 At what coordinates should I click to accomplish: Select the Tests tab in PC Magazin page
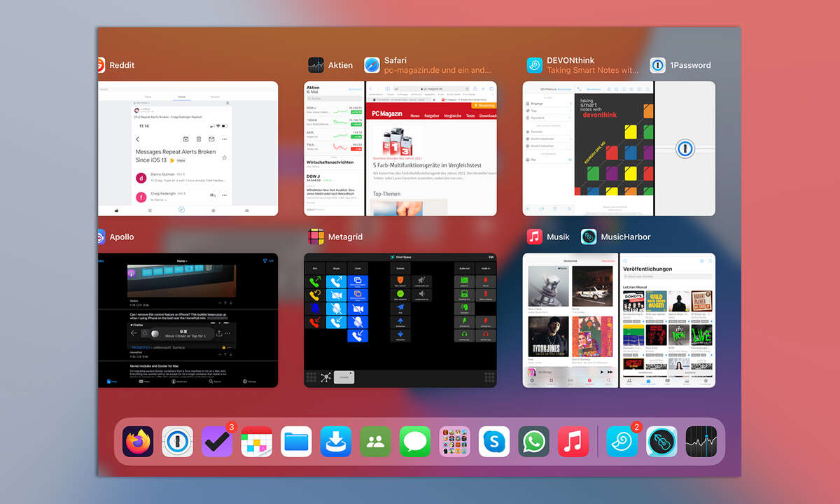click(470, 115)
